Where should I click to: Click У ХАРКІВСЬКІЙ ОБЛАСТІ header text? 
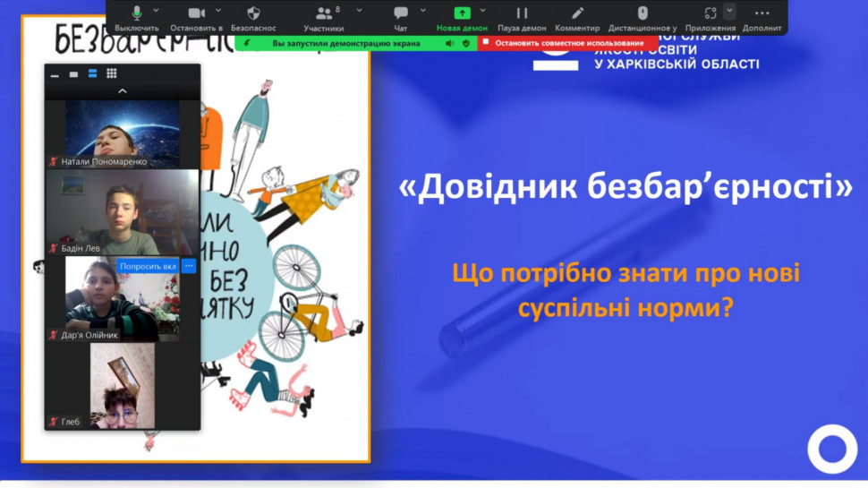click(x=677, y=64)
